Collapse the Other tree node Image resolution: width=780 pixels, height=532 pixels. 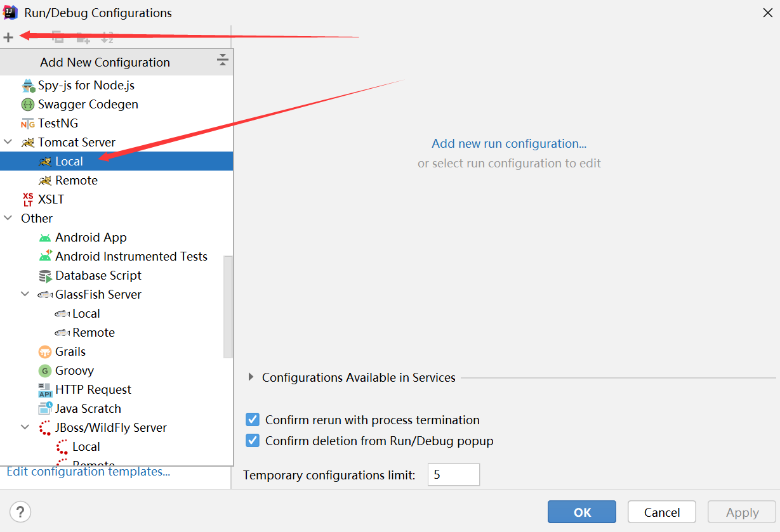8,218
